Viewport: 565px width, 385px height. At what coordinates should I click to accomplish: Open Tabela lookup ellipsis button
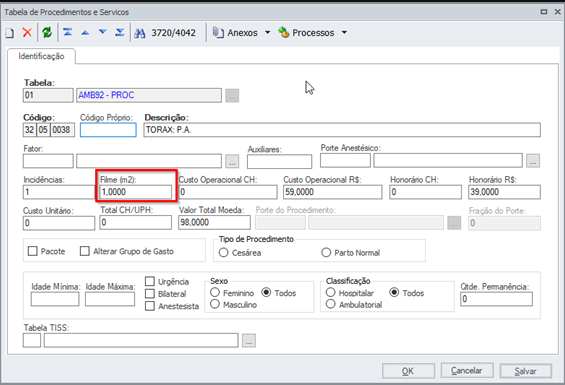232,96
